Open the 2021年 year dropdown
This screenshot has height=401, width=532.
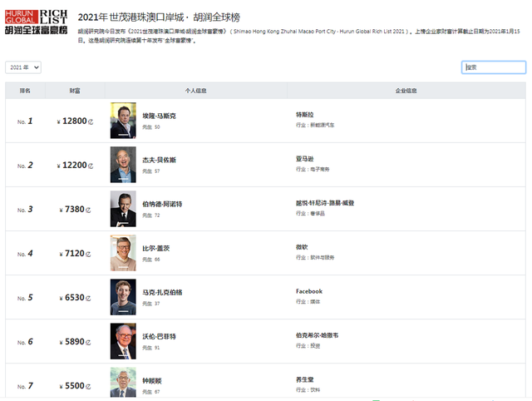[23, 67]
